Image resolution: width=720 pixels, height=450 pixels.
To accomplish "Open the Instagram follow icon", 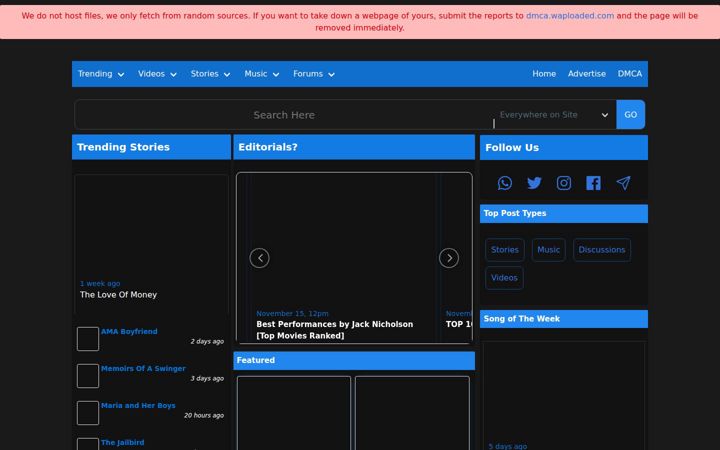I will point(564,183).
